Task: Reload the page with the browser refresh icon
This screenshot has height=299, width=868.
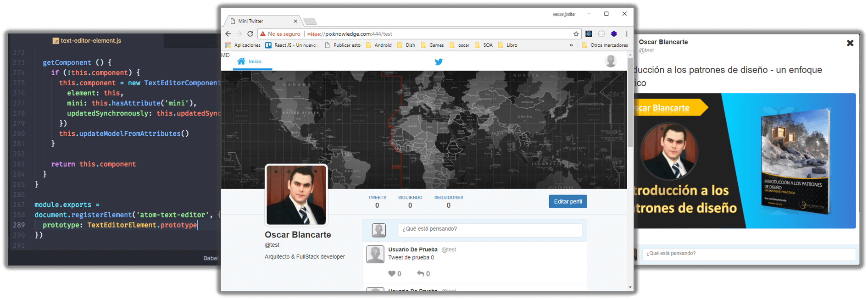Action: coord(250,34)
